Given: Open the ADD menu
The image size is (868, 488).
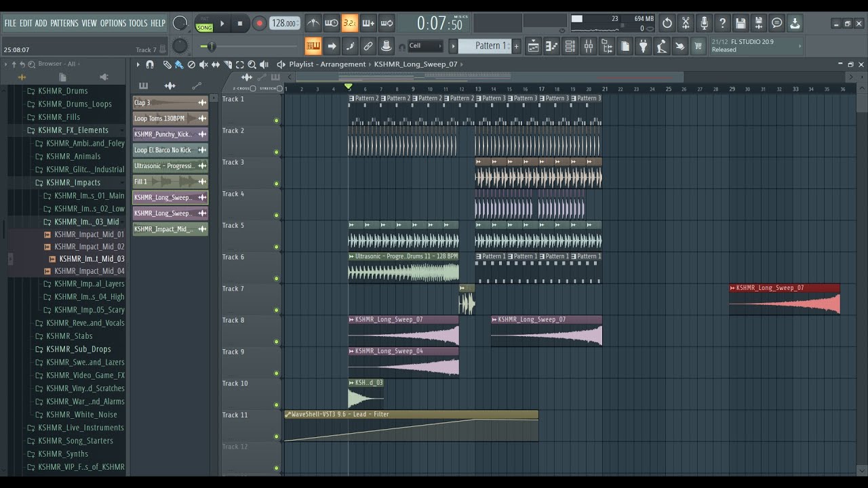Looking at the screenshot, I should point(41,23).
